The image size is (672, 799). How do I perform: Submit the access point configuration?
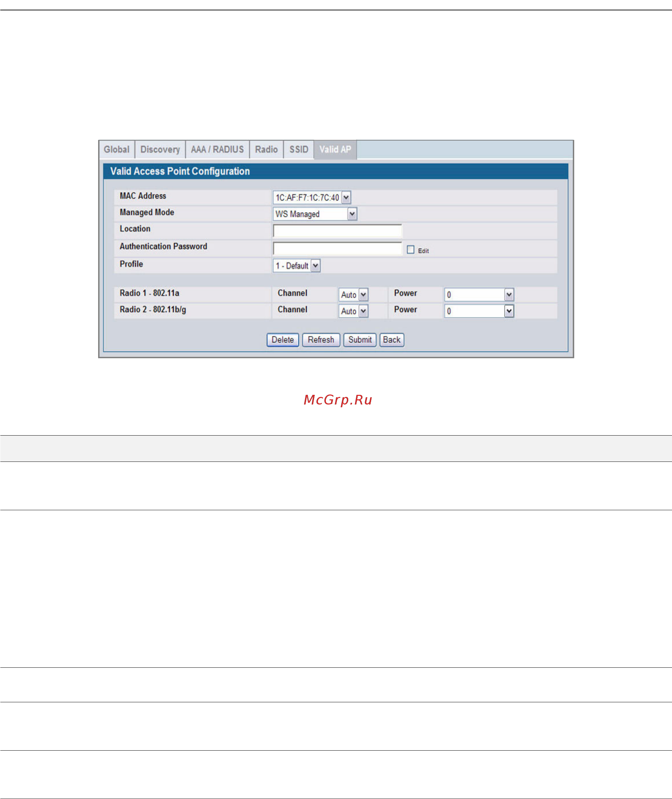[360, 340]
